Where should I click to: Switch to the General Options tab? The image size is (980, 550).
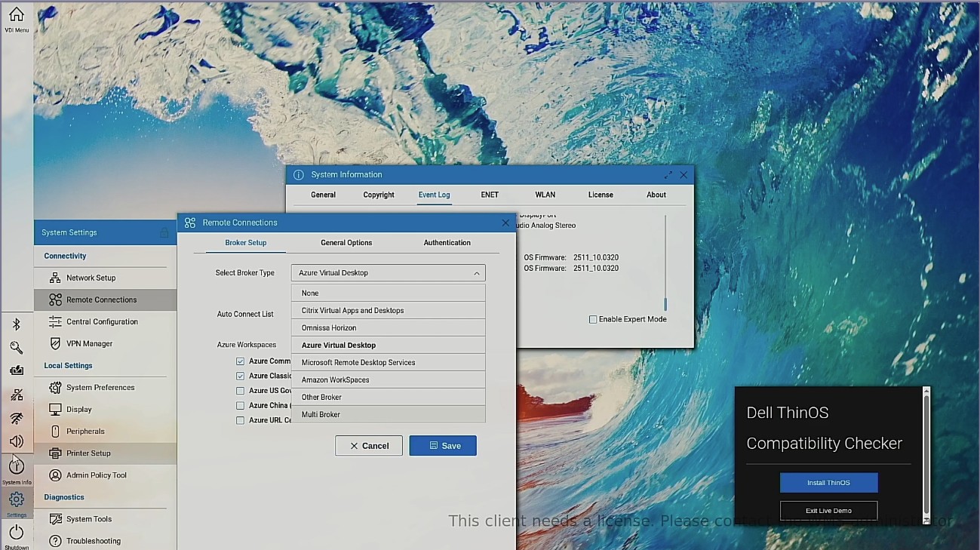click(x=346, y=243)
